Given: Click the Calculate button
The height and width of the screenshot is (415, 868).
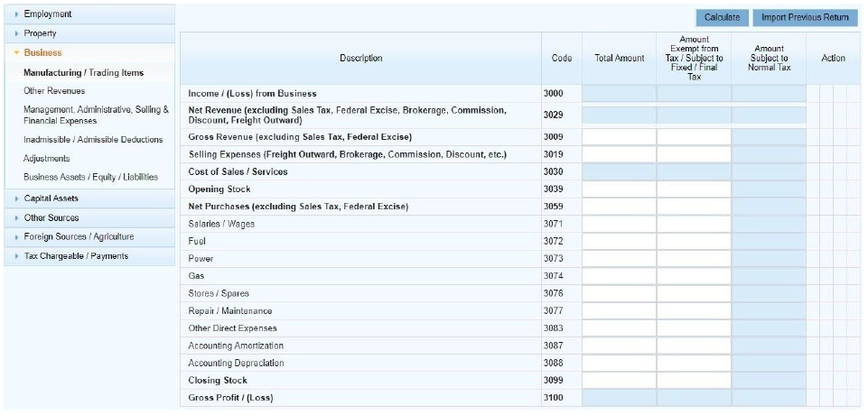Looking at the screenshot, I should point(722,18).
